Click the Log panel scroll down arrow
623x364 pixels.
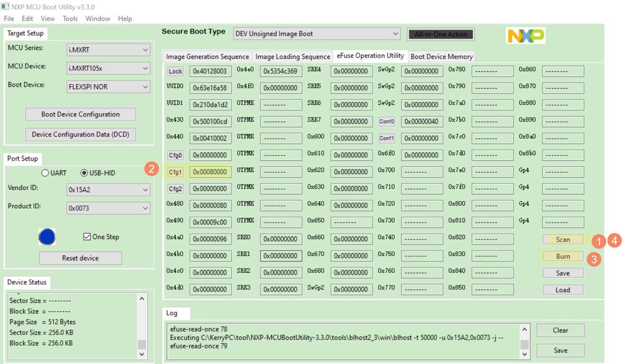pos(524,354)
